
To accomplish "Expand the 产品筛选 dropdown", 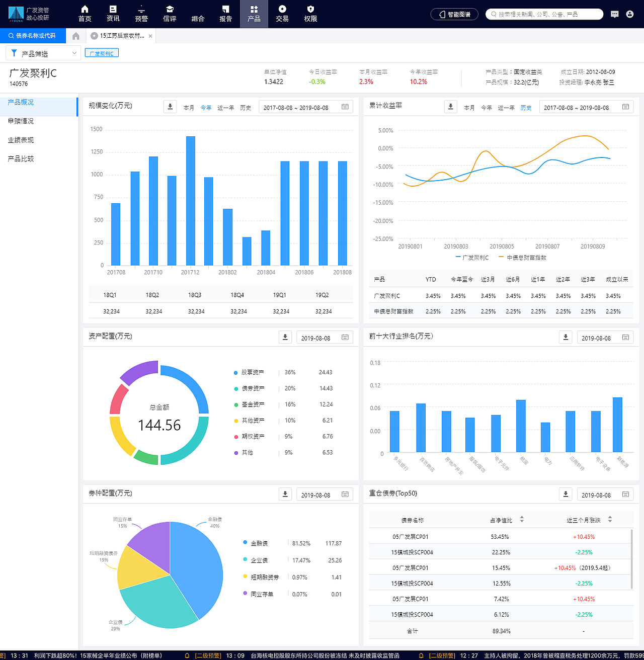I will pyautogui.click(x=43, y=53).
